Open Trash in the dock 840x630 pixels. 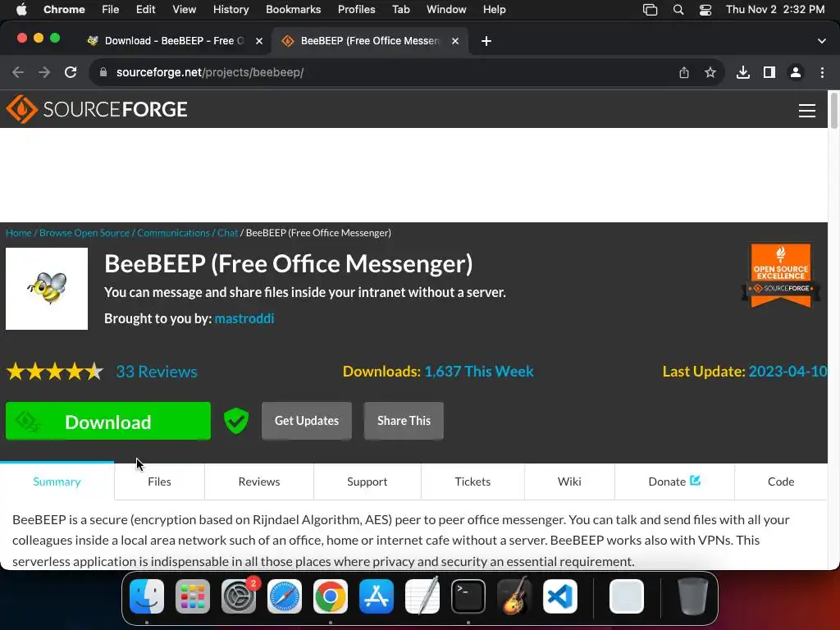(693, 596)
